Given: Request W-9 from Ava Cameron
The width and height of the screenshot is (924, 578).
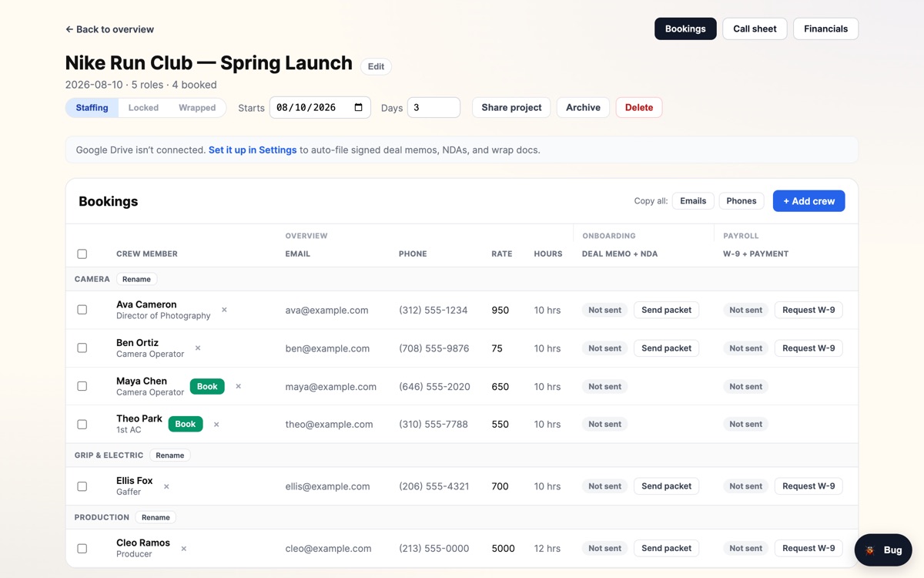Looking at the screenshot, I should 808,310.
